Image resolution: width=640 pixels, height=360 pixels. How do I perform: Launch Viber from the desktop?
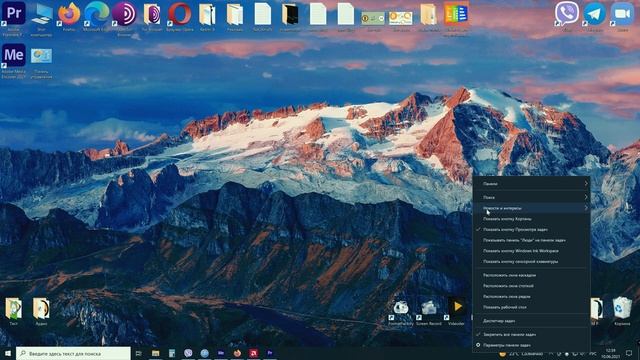point(567,16)
